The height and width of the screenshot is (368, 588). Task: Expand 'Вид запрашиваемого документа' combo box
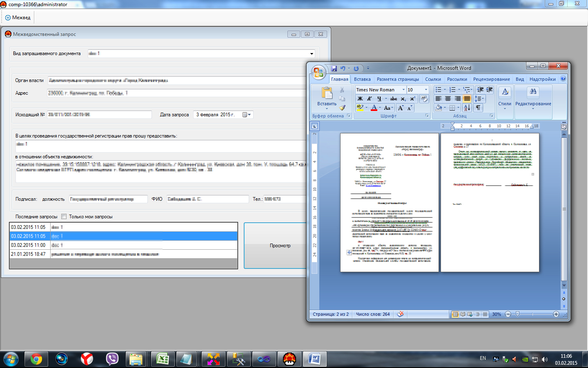pos(312,54)
